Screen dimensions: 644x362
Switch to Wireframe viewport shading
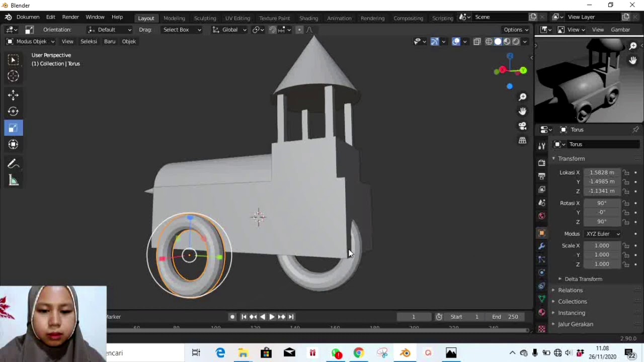[x=489, y=42]
